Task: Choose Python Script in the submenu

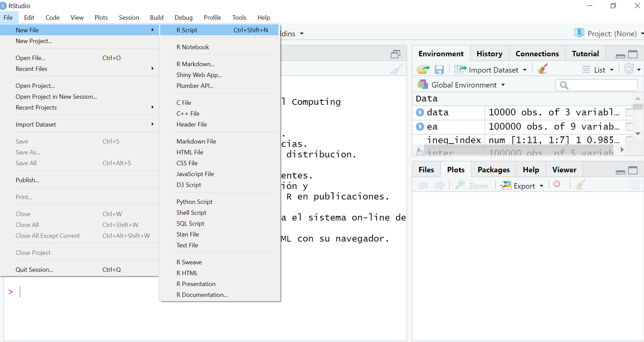Action: (195, 202)
